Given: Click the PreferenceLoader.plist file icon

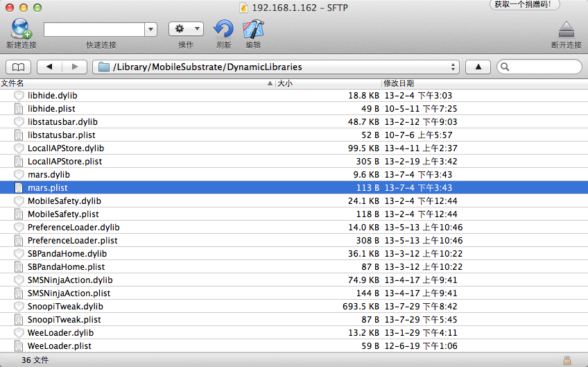Looking at the screenshot, I should click(18, 240).
